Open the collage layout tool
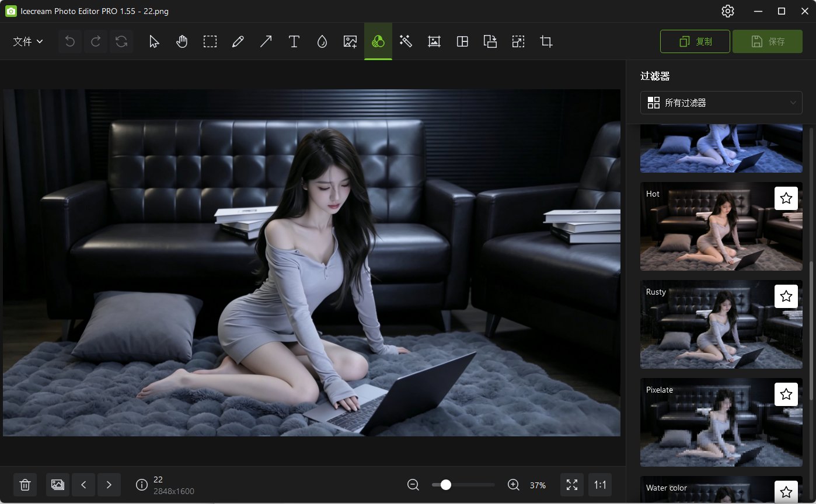 coord(462,41)
